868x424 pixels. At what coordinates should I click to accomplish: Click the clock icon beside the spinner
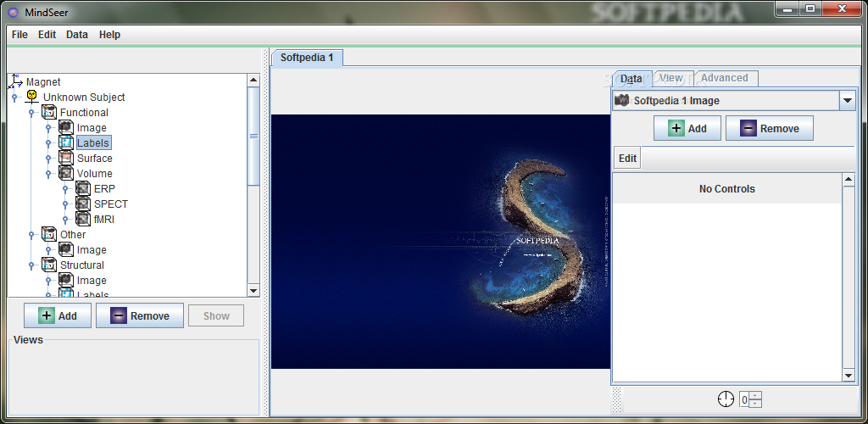726,399
